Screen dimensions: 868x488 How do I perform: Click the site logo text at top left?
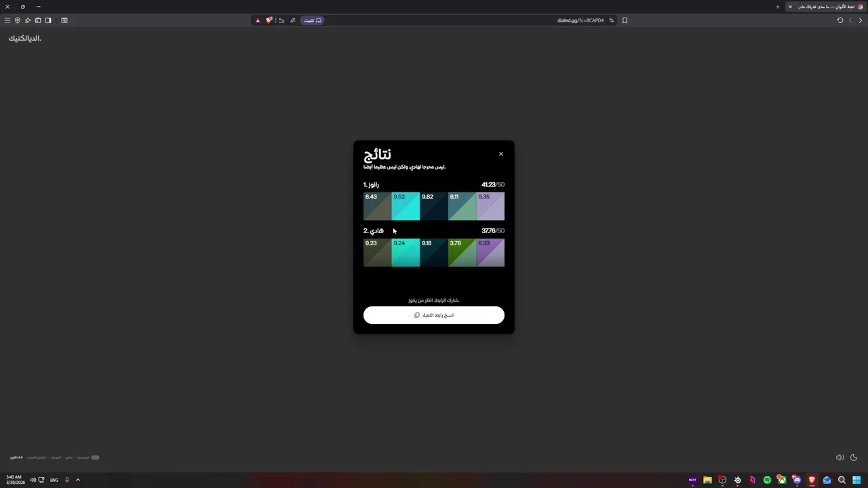[25, 38]
